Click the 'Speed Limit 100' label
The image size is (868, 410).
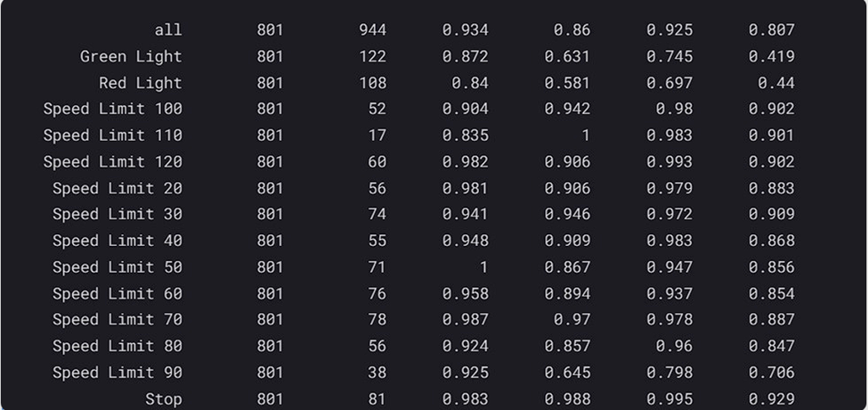(113, 110)
